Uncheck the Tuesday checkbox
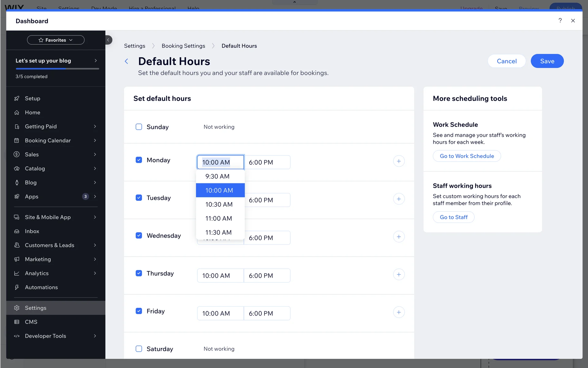Screen dimensions: 588x368 click(139, 198)
